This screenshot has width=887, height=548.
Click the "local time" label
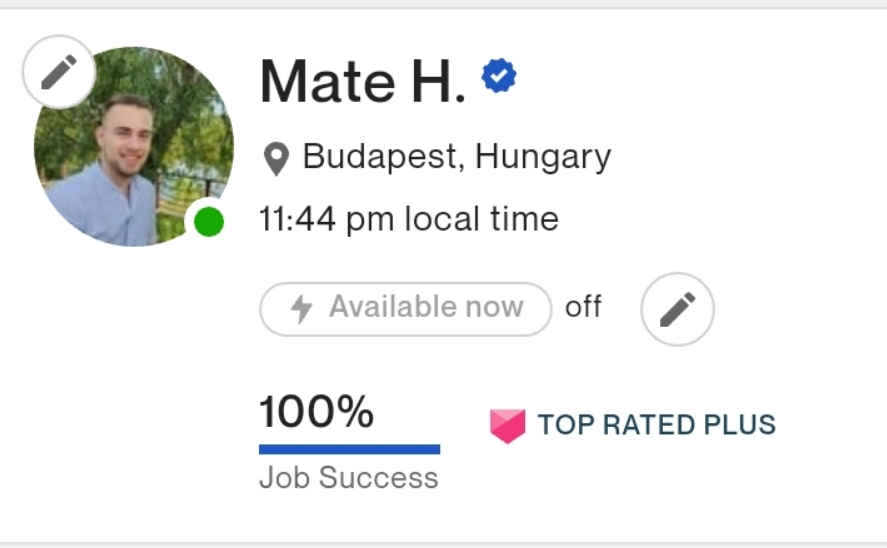[x=481, y=219]
